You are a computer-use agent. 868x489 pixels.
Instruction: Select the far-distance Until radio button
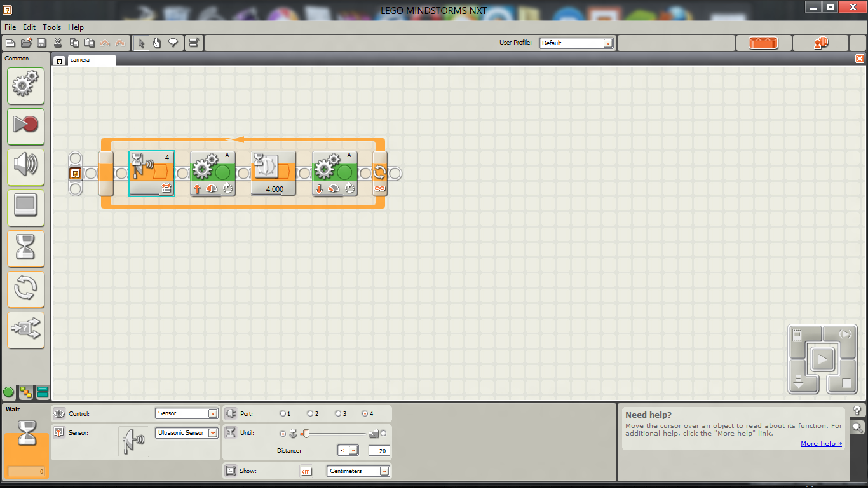click(x=383, y=433)
